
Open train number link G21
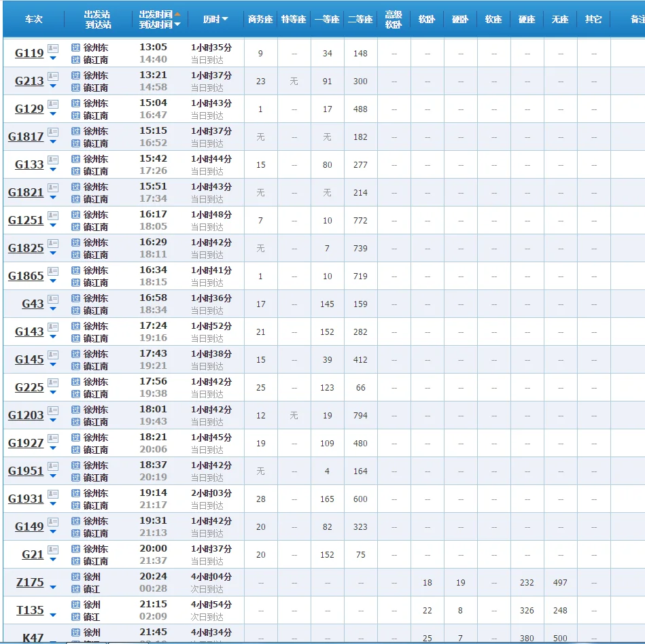(x=33, y=555)
